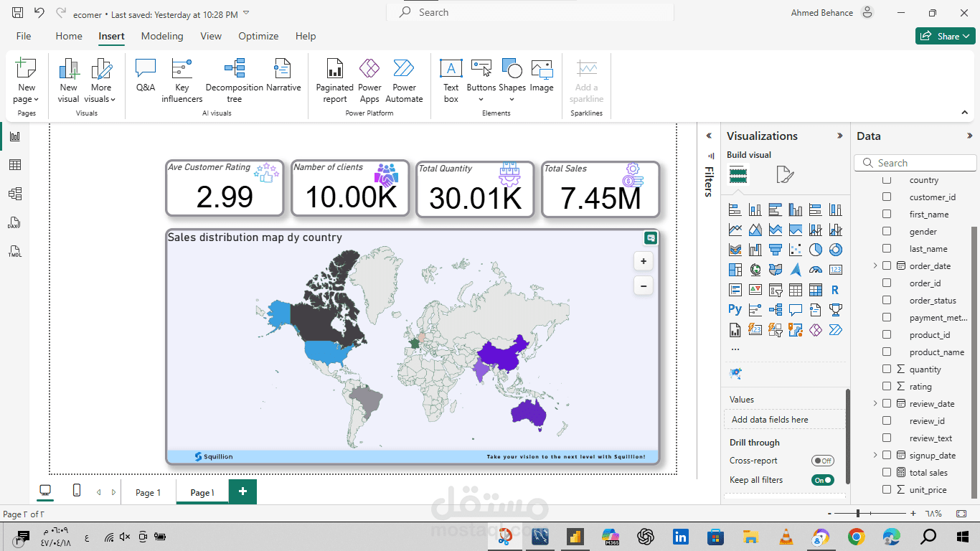Switch to the Home ribbon tab
This screenshot has width=980, height=551.
point(69,36)
